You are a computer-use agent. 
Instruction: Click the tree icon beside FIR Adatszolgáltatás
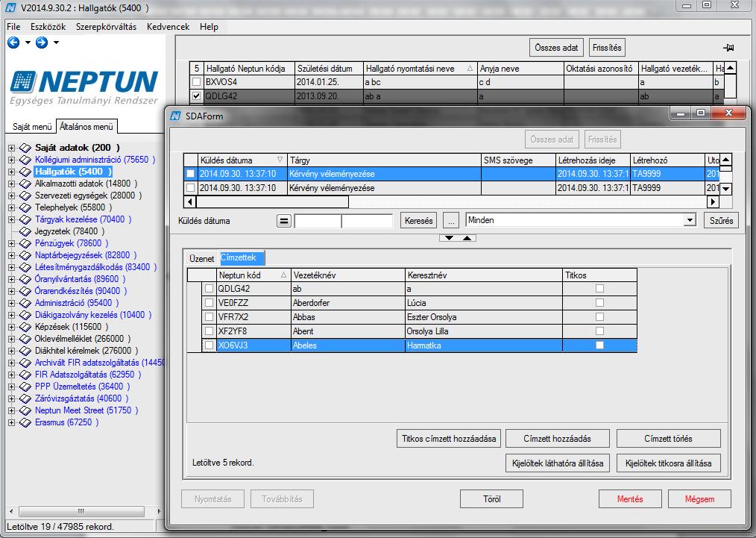[x=25, y=375]
